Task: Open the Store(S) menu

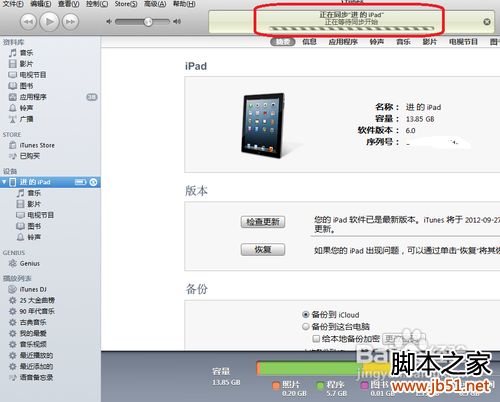Action: 126,4
